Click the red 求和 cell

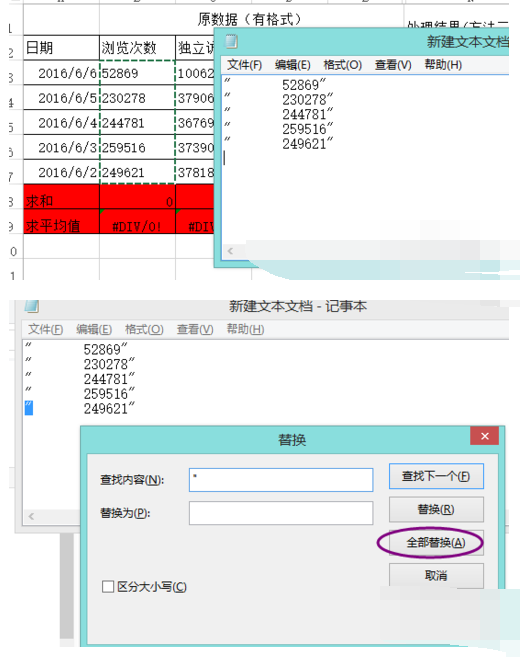coord(62,197)
